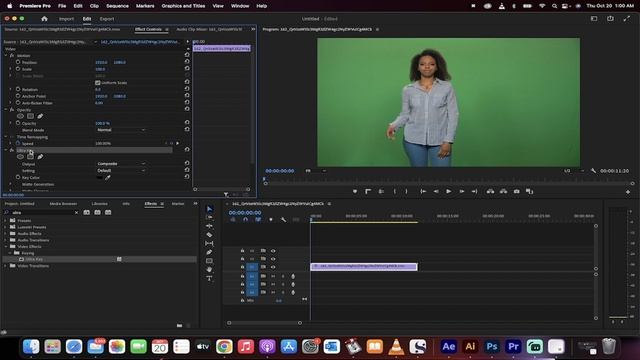Reset the Position parameter
This screenshot has height=360, width=640.
(187, 62)
